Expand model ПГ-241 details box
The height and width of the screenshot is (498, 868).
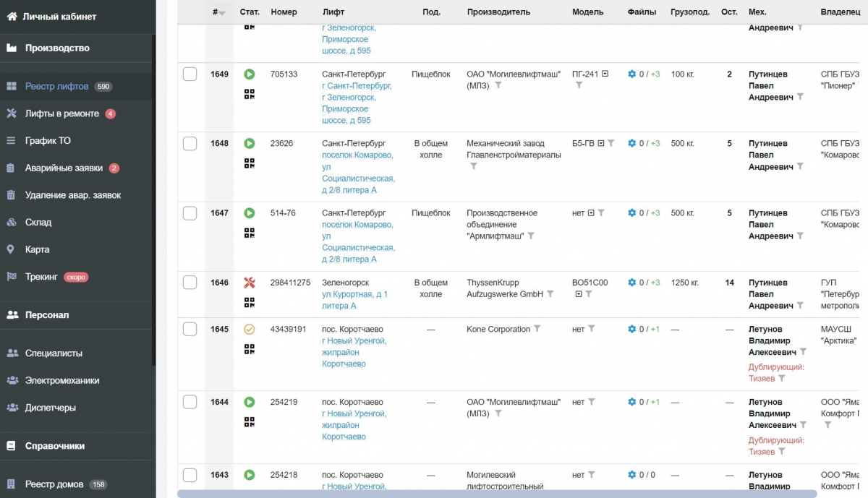605,74
